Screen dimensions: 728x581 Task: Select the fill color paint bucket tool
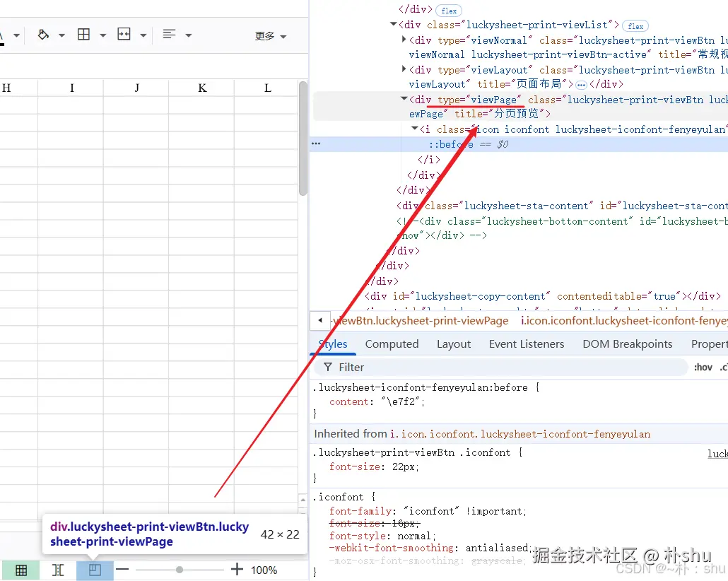pyautogui.click(x=43, y=35)
